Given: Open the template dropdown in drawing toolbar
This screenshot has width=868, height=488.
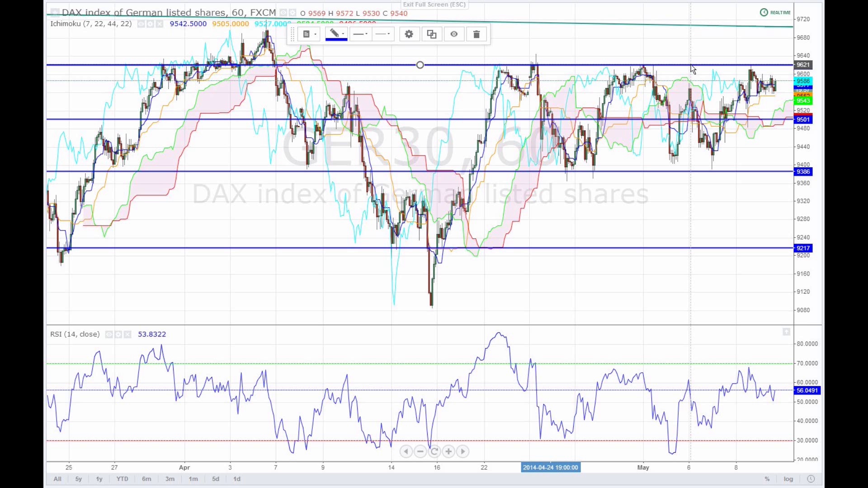Looking at the screenshot, I should pyautogui.click(x=309, y=34).
